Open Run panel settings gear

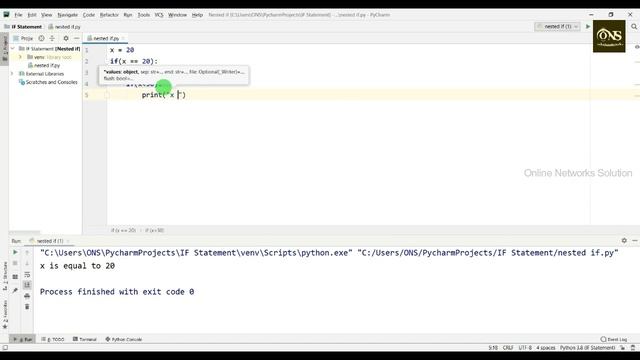624,241
